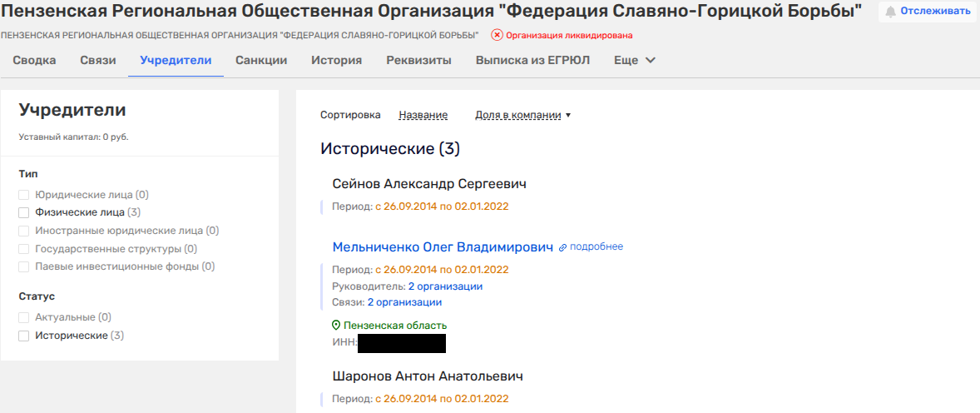Select the Сейнов Александр Сергеевич entry

coord(428,184)
